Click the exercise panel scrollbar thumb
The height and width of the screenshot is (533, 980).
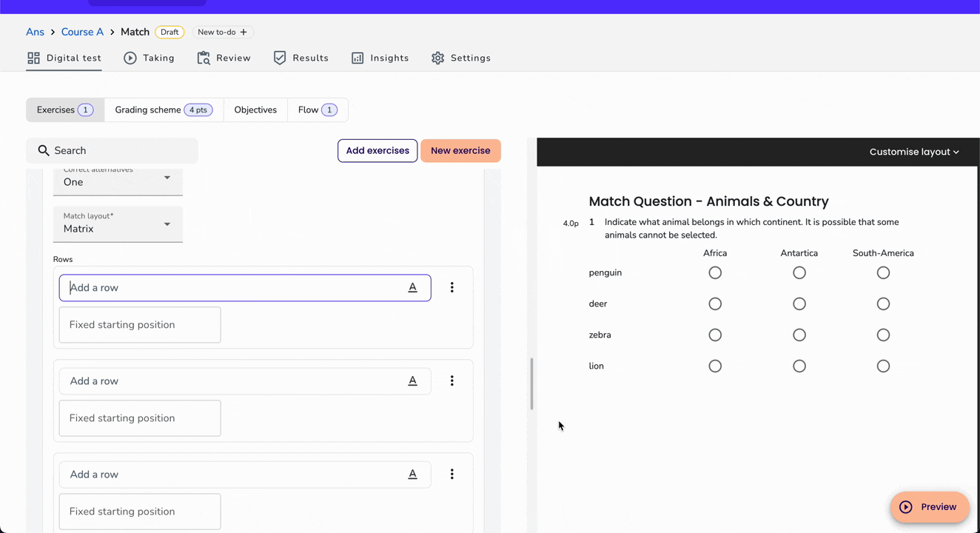pos(531,383)
